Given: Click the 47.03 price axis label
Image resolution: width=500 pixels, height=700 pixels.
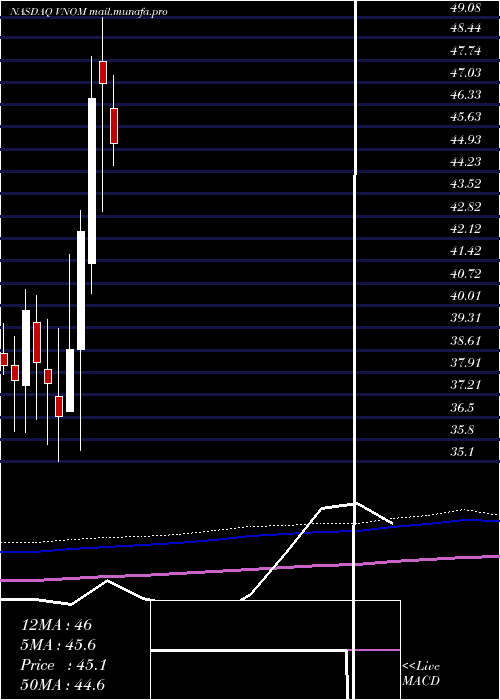Looking at the screenshot, I should click(466, 73).
